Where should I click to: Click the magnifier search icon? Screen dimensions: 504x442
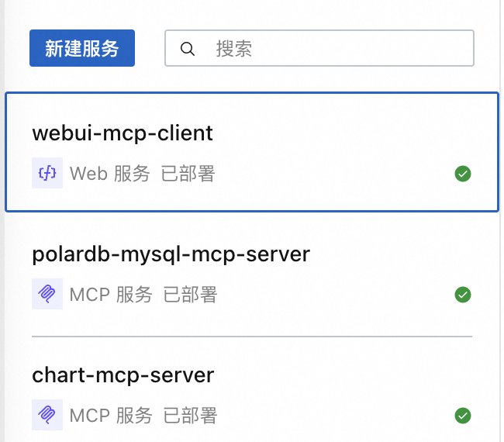coord(187,49)
